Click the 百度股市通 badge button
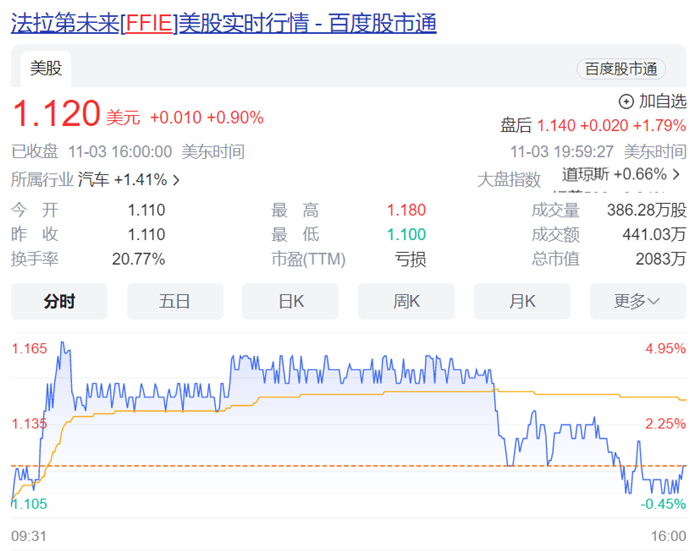The height and width of the screenshot is (551, 700). point(620,69)
